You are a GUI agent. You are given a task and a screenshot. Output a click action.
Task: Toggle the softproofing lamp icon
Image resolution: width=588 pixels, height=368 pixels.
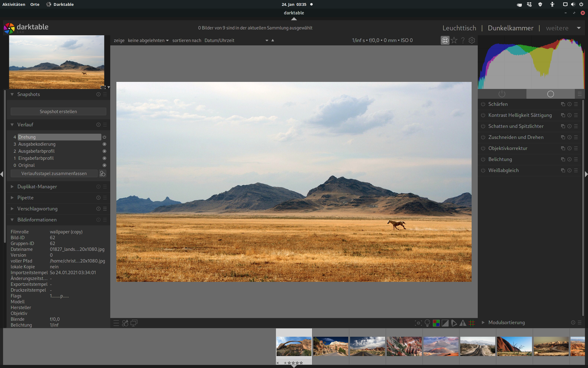(427, 323)
